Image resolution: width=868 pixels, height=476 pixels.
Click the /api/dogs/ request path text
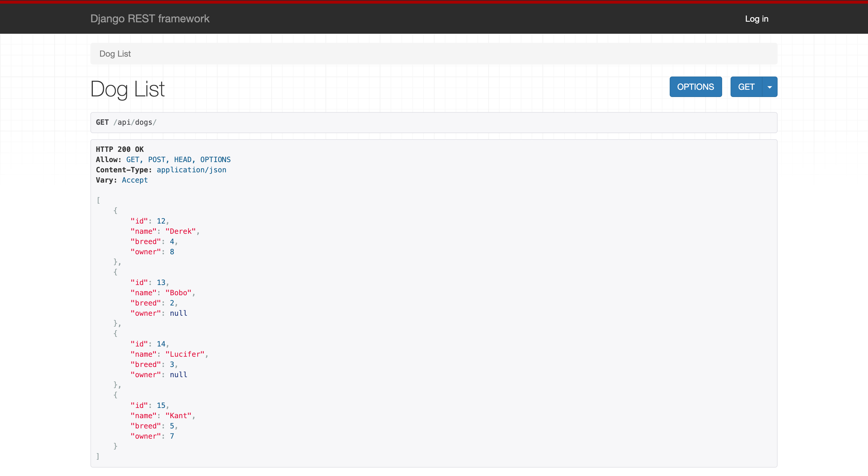coord(134,122)
